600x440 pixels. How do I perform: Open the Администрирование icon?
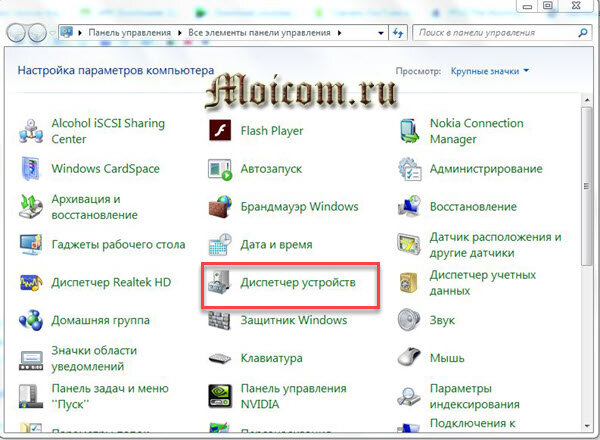(409, 169)
